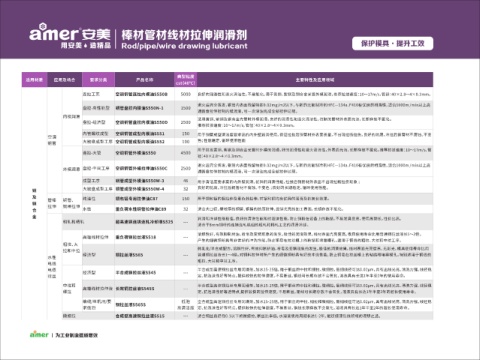Click the viscosity value 5000 in first row

[186, 94]
